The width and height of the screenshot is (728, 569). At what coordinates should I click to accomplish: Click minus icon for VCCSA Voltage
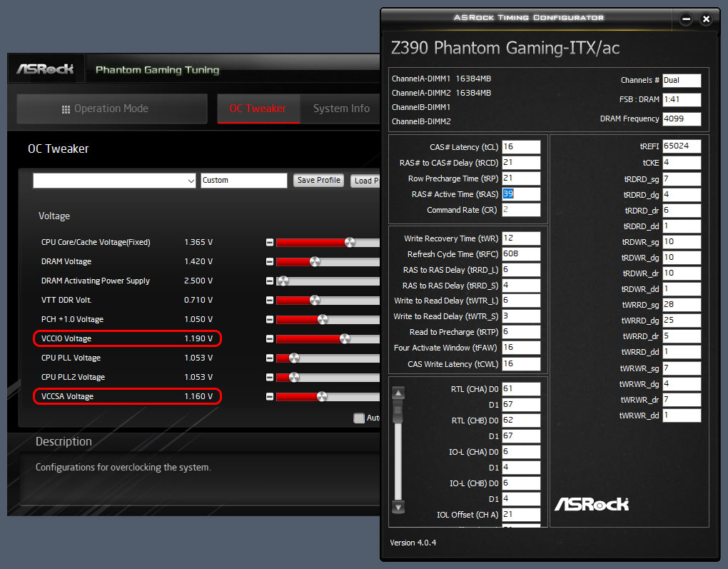(x=269, y=397)
